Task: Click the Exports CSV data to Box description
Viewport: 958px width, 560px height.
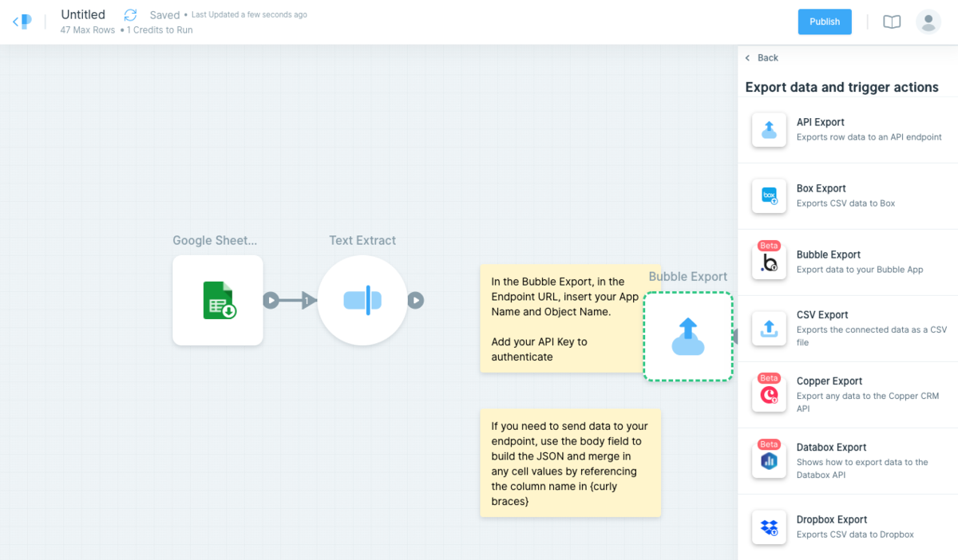Action: click(x=846, y=203)
